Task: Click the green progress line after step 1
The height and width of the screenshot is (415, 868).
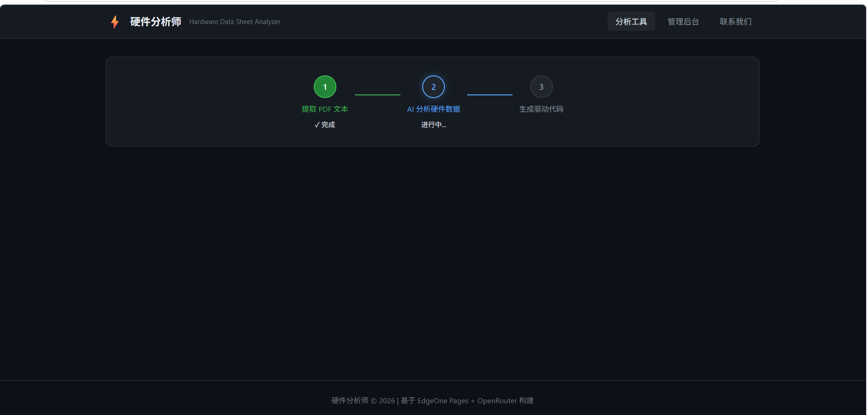Action: (x=378, y=94)
